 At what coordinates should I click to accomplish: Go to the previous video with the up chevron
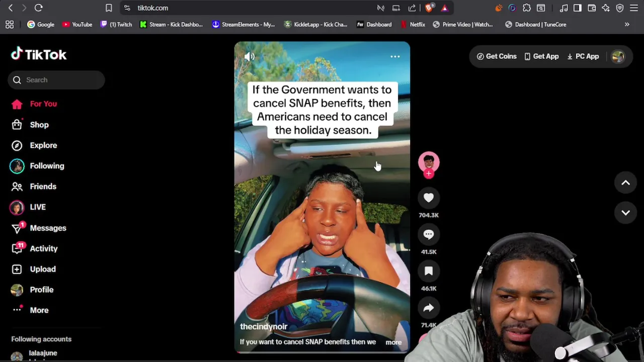pyautogui.click(x=625, y=183)
